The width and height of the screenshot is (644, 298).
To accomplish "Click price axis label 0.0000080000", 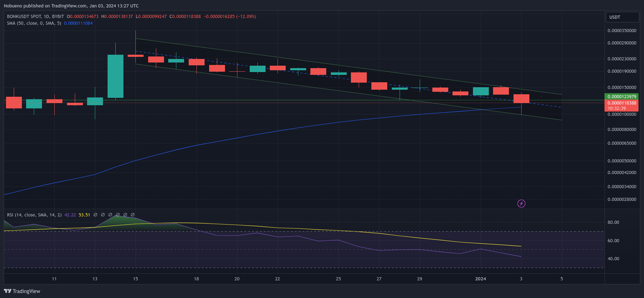I will coord(622,130).
